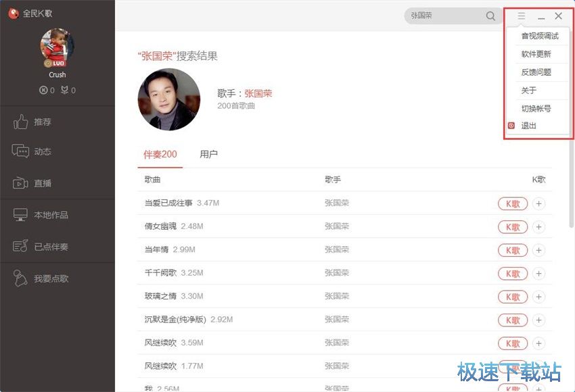Screen dimensions: 575x392
Task: Select 音视频调试 menu entry
Action: tap(540, 36)
